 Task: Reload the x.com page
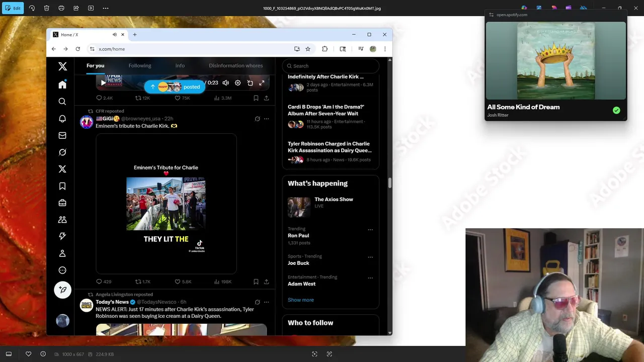coord(77,49)
